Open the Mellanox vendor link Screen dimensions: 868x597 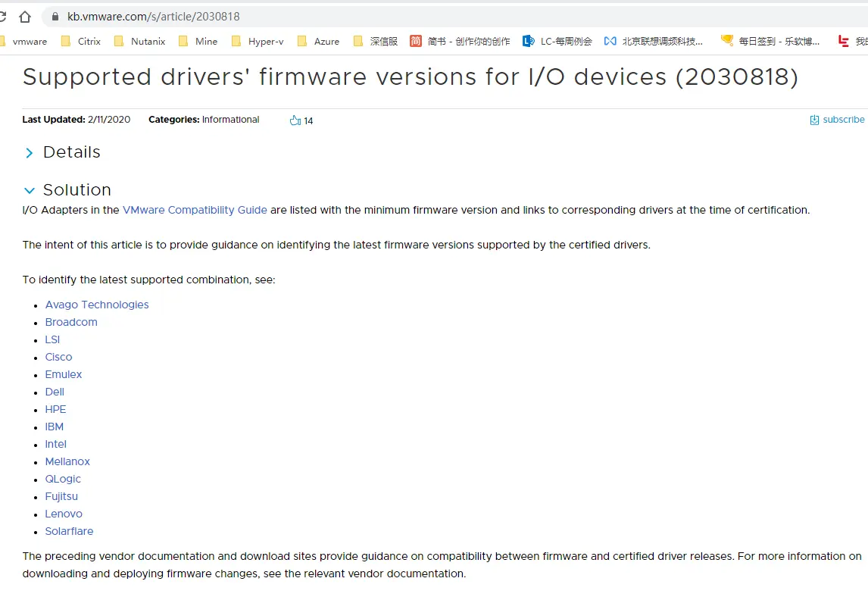click(x=67, y=461)
